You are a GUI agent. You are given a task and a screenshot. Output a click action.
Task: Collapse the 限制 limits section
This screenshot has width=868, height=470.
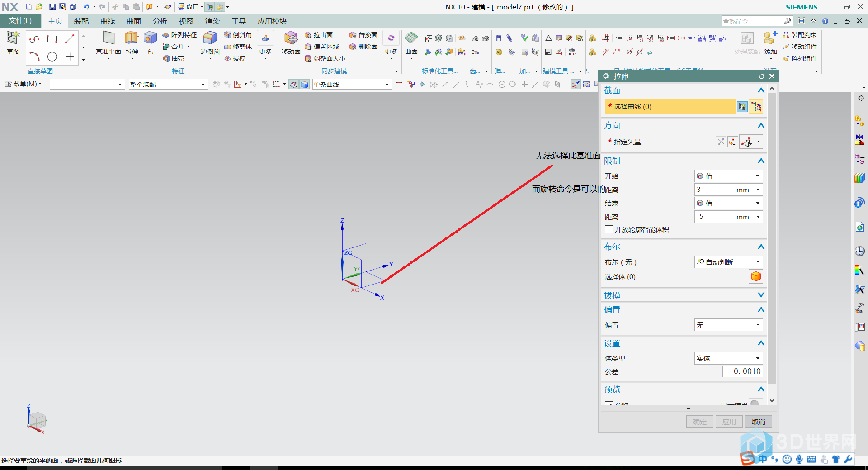761,161
